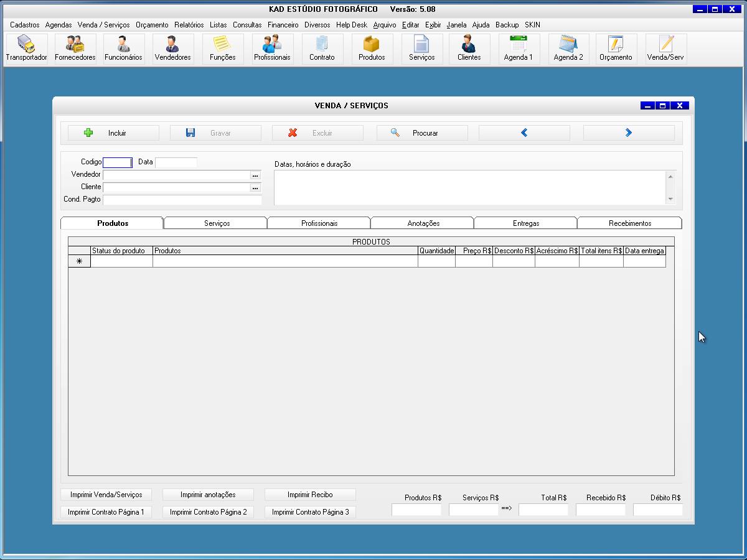Click the Incluir button with green plus
Viewport: 747px width, 560px height.
(x=113, y=133)
